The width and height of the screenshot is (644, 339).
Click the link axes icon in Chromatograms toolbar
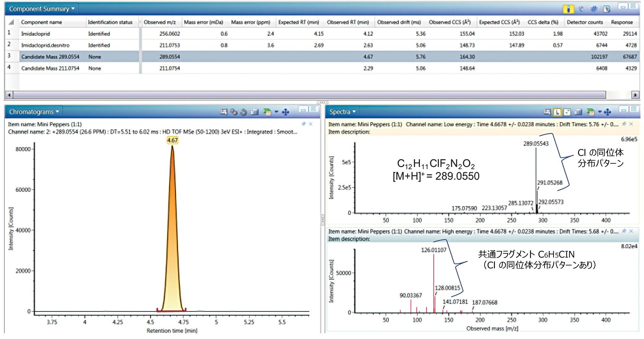pos(234,112)
